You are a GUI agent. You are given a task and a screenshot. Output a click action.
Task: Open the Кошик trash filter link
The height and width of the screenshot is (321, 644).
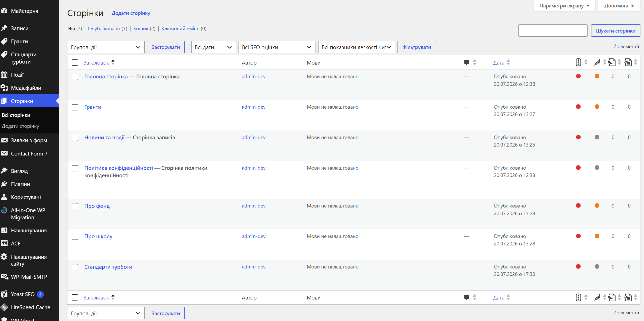[x=141, y=28]
